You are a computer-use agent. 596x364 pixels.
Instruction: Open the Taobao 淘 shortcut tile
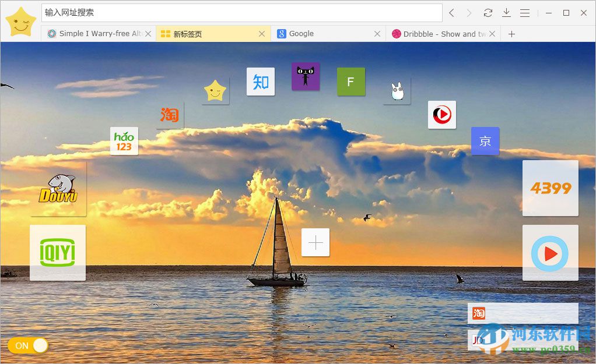coord(170,115)
